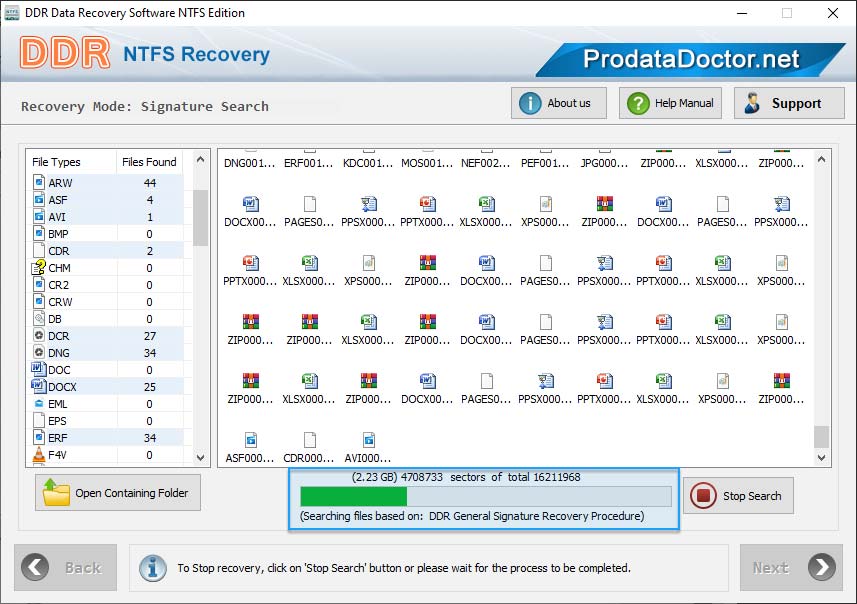Select the DOC Word file icon
Screen dimensions: 857x604
pyautogui.click(x=38, y=369)
